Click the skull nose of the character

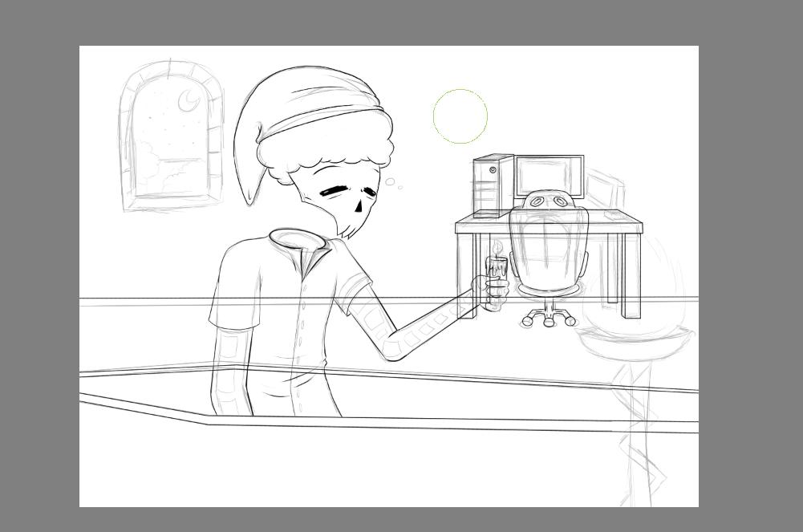(x=359, y=206)
